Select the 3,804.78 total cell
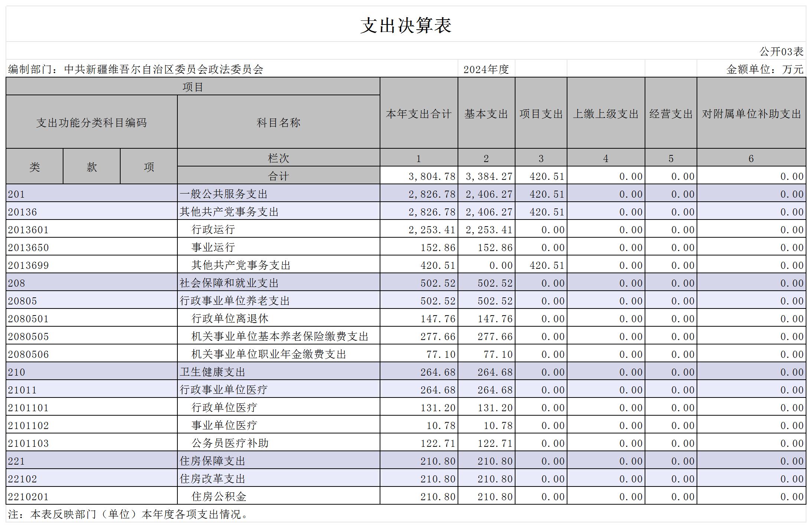 tap(432, 176)
